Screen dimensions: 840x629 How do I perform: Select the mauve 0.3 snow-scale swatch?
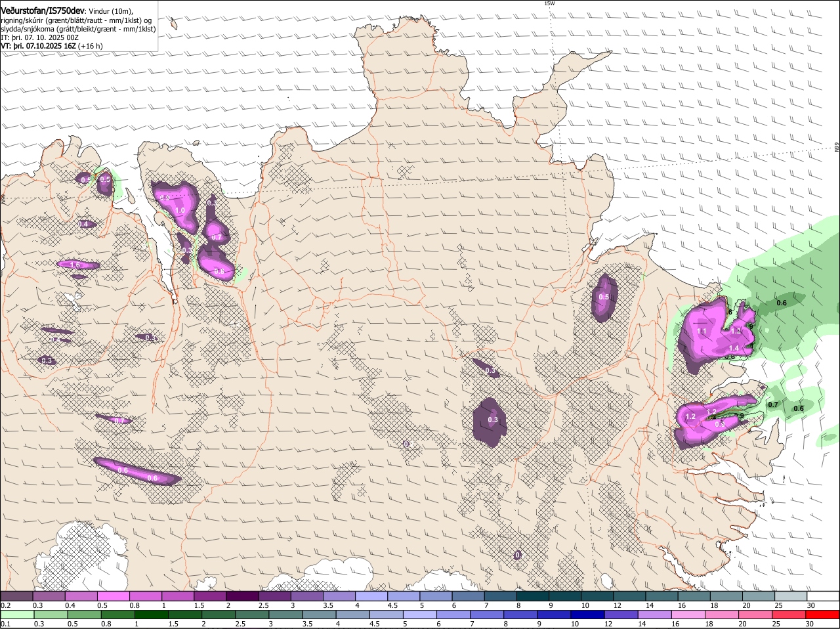(x=49, y=596)
